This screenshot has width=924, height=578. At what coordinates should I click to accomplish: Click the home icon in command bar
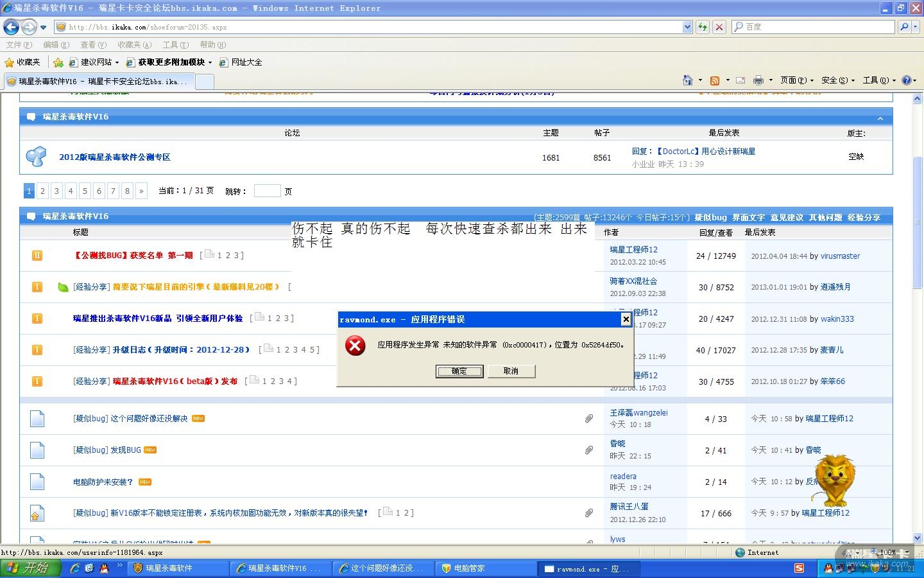[688, 80]
